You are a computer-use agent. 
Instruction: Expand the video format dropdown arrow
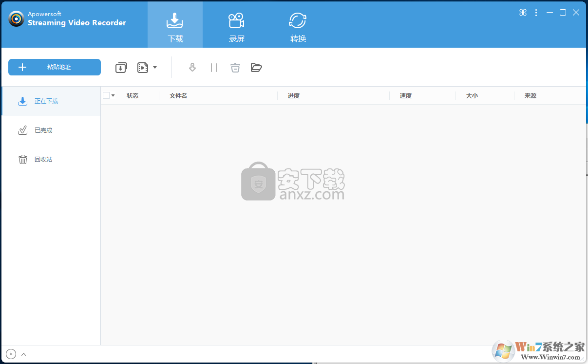point(155,68)
